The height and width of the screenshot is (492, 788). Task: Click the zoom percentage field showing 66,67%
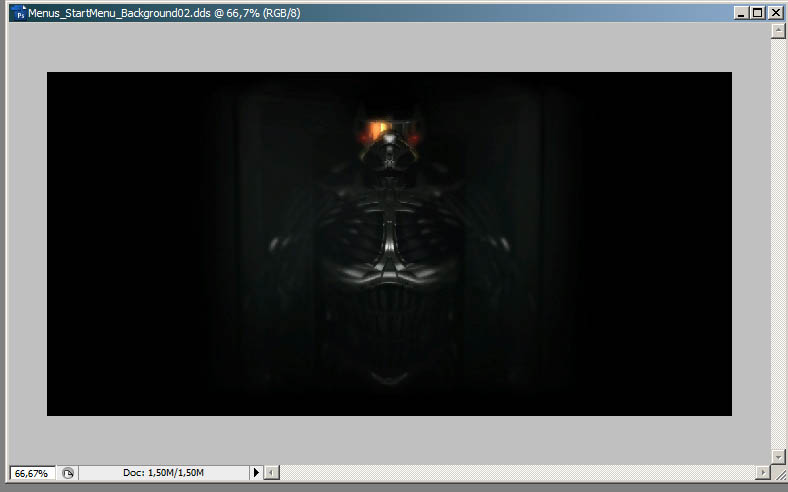coord(32,473)
